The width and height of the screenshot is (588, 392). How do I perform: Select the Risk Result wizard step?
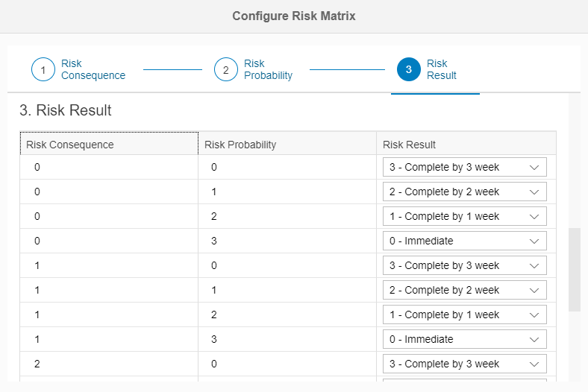(x=409, y=70)
